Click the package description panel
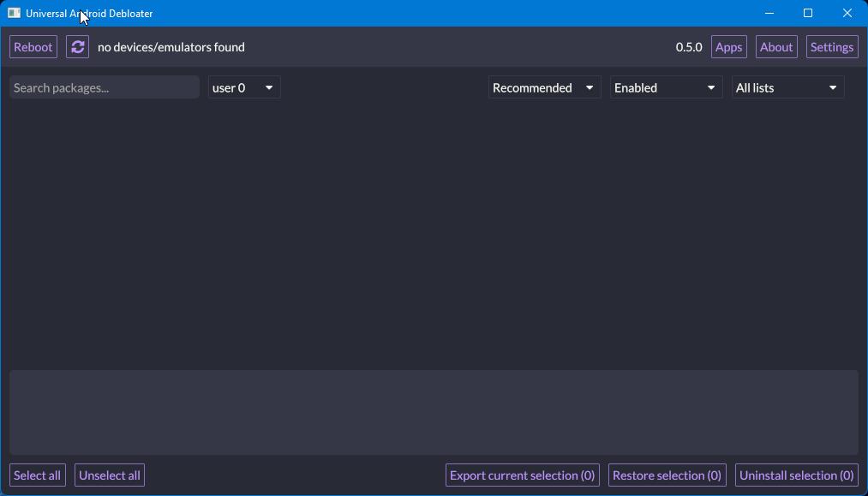This screenshot has height=496, width=868. point(434,412)
